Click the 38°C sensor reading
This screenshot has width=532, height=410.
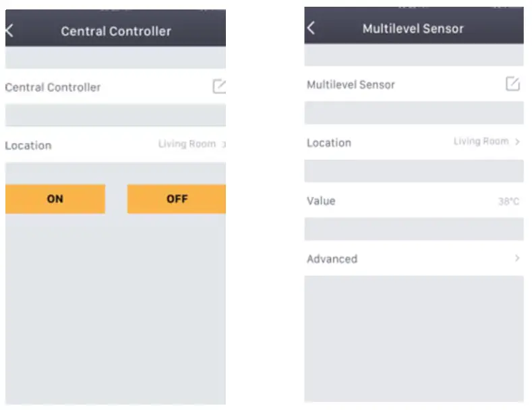(x=508, y=201)
